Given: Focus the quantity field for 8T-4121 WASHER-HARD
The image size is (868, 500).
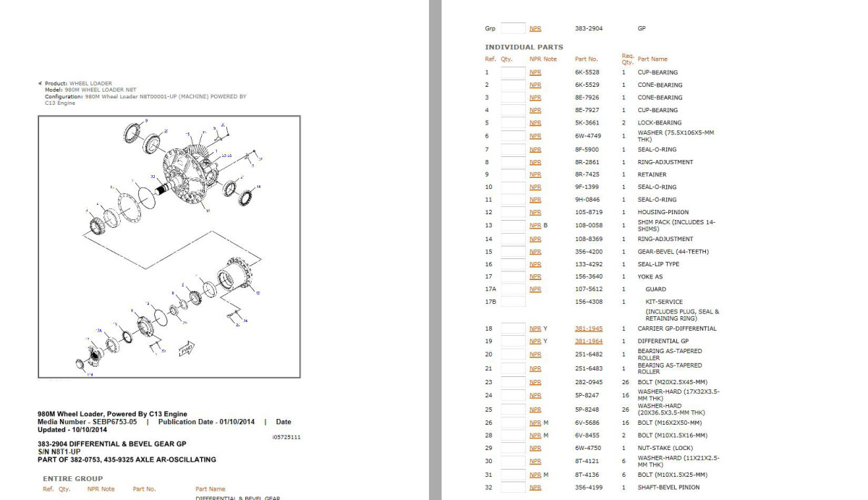Looking at the screenshot, I should click(513, 462).
